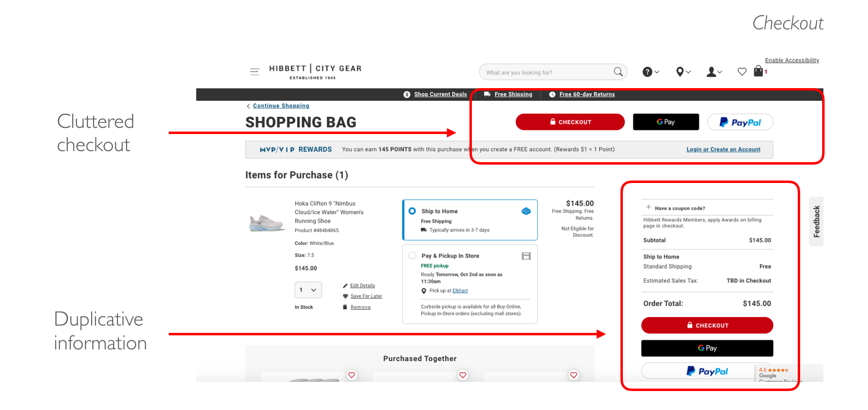Image resolution: width=868 pixels, height=410 pixels.
Task: Open the hamburger menu icon
Action: tap(255, 72)
